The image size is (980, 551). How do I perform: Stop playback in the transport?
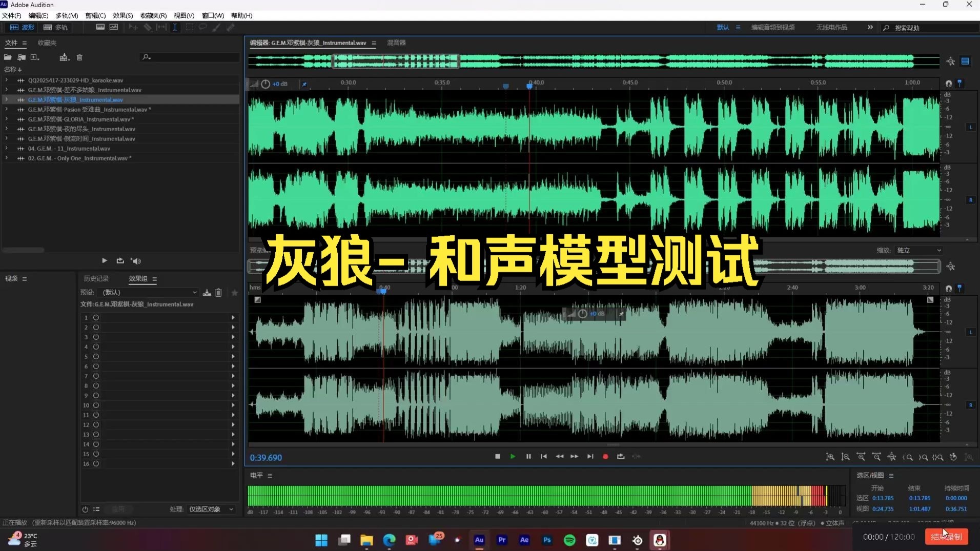click(498, 456)
